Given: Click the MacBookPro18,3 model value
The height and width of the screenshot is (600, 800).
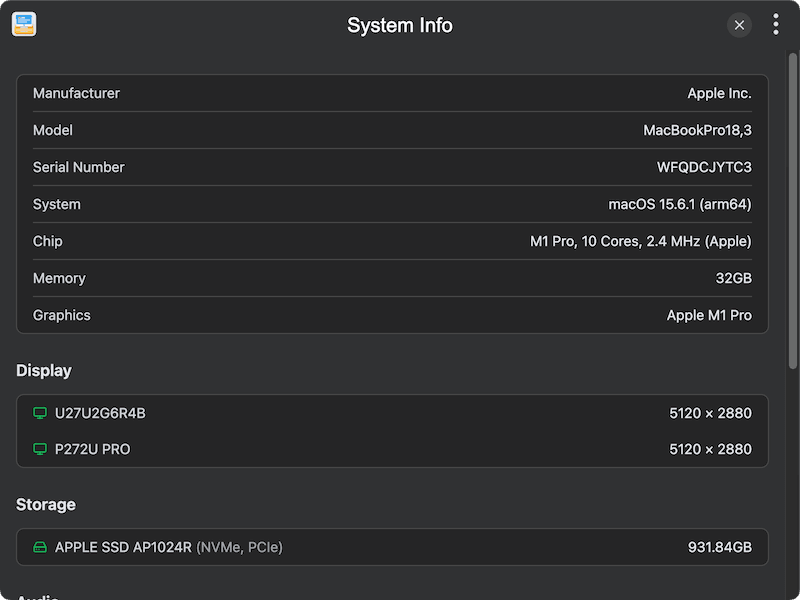Looking at the screenshot, I should [697, 130].
